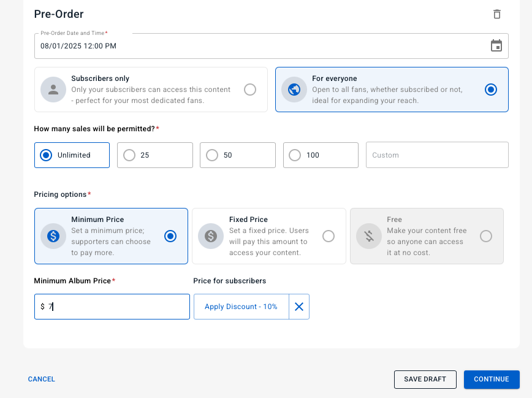
Task: Open the calendar date picker icon
Action: click(x=496, y=45)
